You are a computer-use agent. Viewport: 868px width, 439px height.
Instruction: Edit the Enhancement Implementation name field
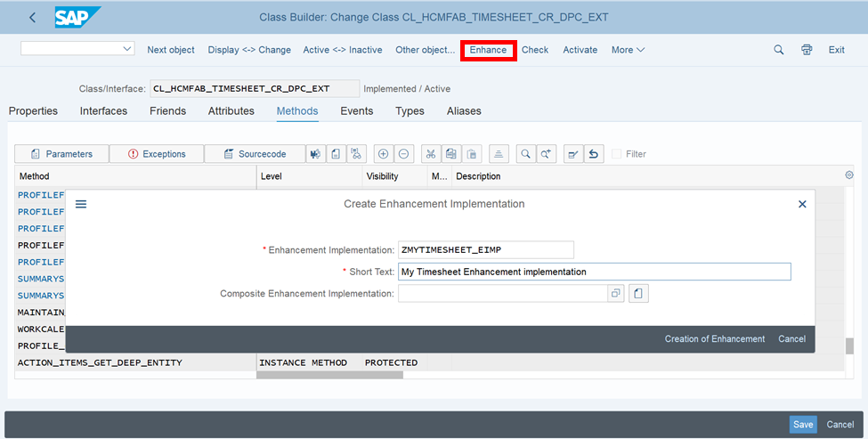pos(486,249)
